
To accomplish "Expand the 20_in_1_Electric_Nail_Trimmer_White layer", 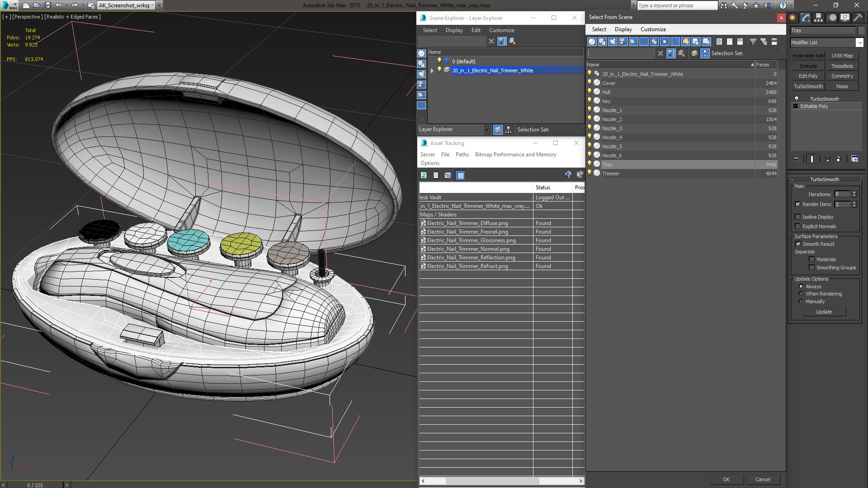I will (x=432, y=70).
